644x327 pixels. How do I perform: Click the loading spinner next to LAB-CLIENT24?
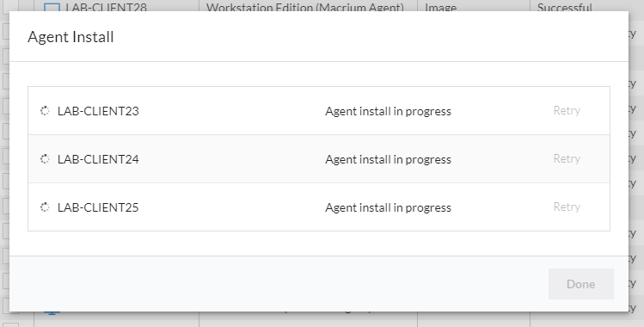(x=45, y=159)
